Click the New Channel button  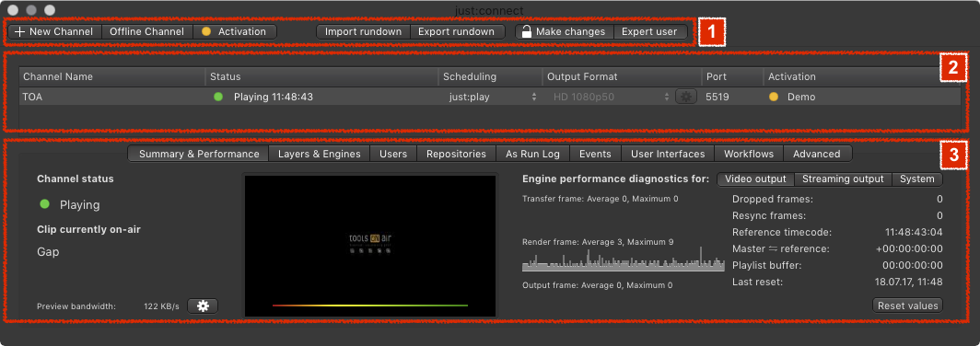(54, 32)
